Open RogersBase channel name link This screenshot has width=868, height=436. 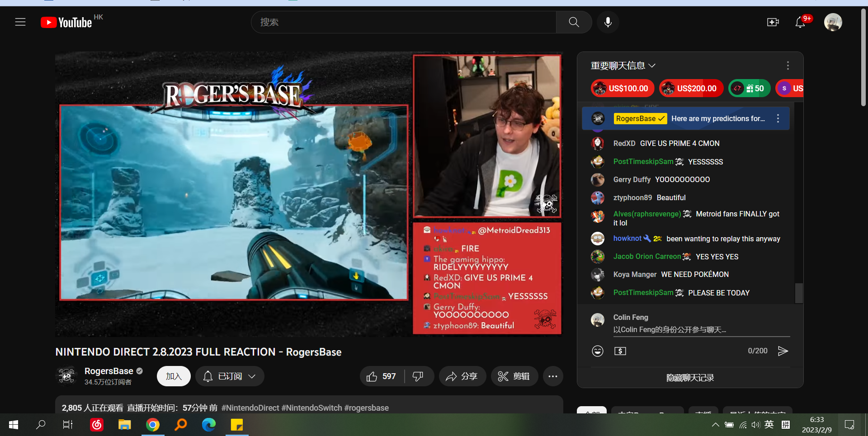(108, 371)
